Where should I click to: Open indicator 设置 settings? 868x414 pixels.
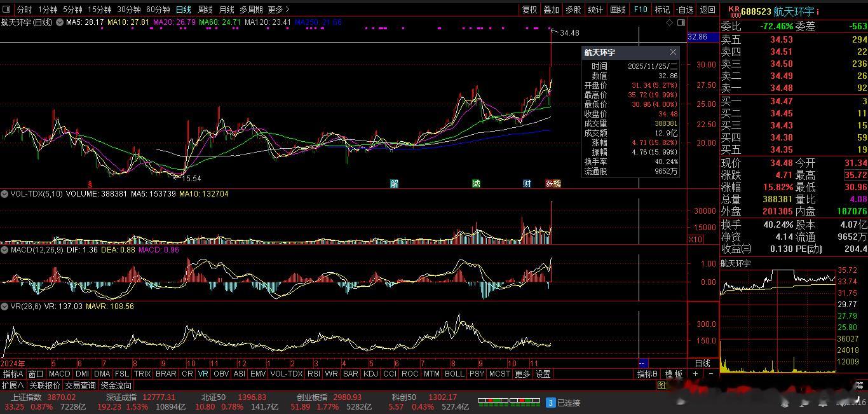pos(543,374)
